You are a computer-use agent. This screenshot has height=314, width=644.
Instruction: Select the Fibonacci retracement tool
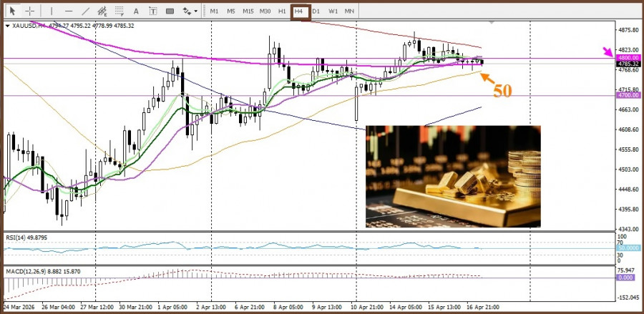point(119,11)
